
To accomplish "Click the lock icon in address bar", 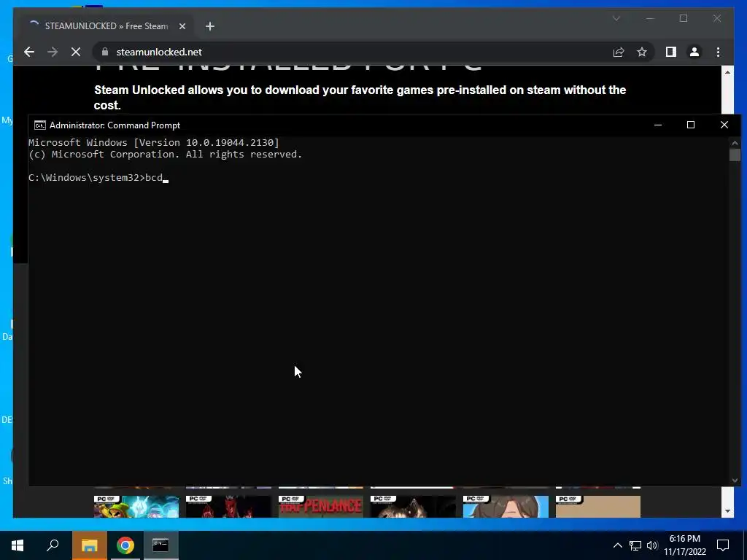I will click(105, 52).
